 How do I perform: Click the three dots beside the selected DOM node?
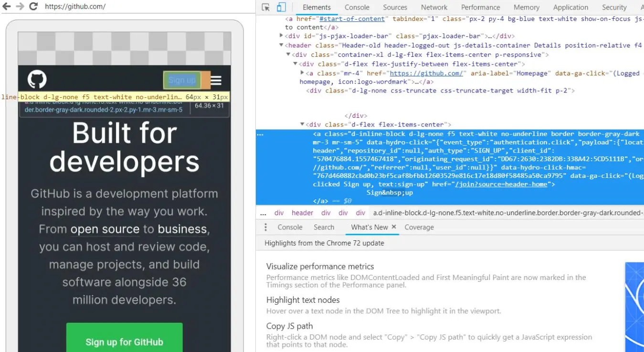click(x=260, y=134)
